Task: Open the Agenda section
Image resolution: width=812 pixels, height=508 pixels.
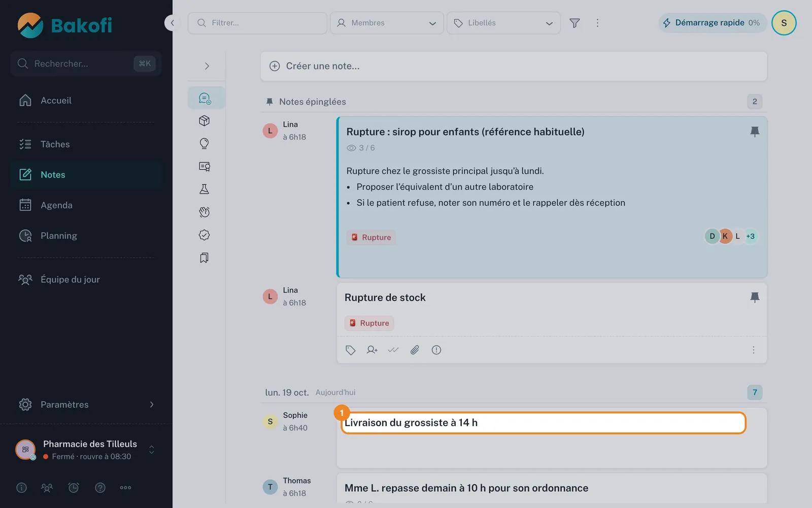Action: (86, 205)
